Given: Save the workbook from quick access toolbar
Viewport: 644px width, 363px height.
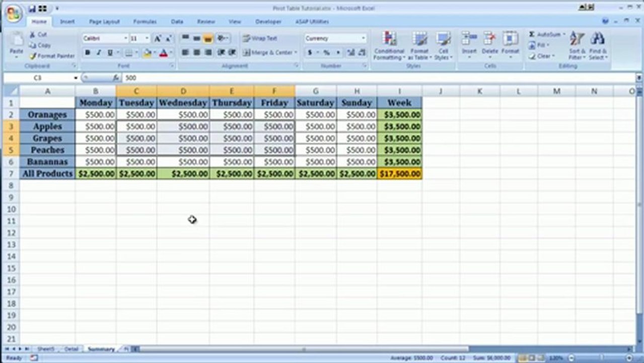Looking at the screenshot, I should tap(32, 9).
